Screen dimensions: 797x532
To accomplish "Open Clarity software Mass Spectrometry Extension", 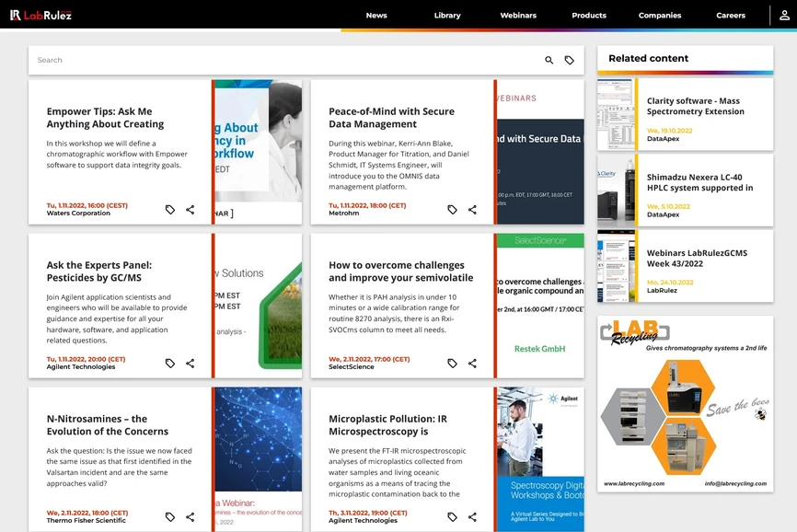I will pos(696,106).
